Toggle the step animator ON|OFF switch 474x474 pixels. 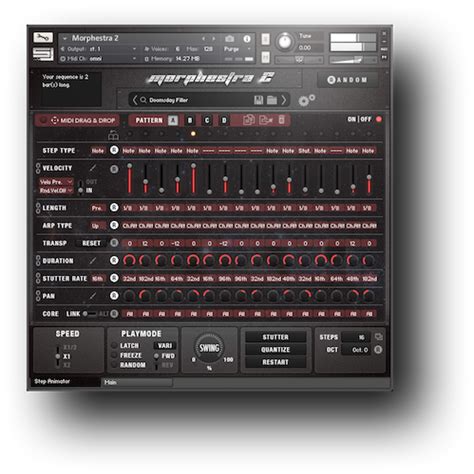379,119
